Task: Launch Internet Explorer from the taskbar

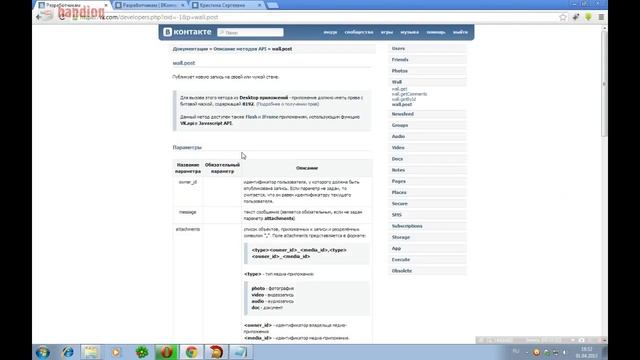Action: (x=68, y=352)
